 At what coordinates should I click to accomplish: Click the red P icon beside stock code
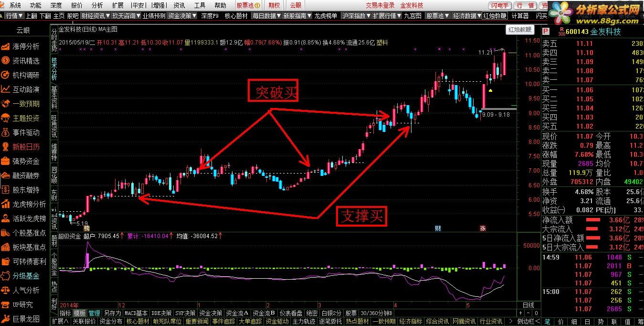pos(545,32)
